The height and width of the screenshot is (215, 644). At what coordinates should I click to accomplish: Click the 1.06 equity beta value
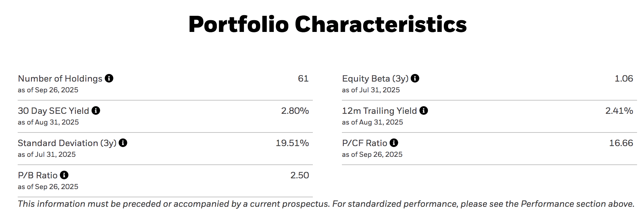[x=623, y=78]
